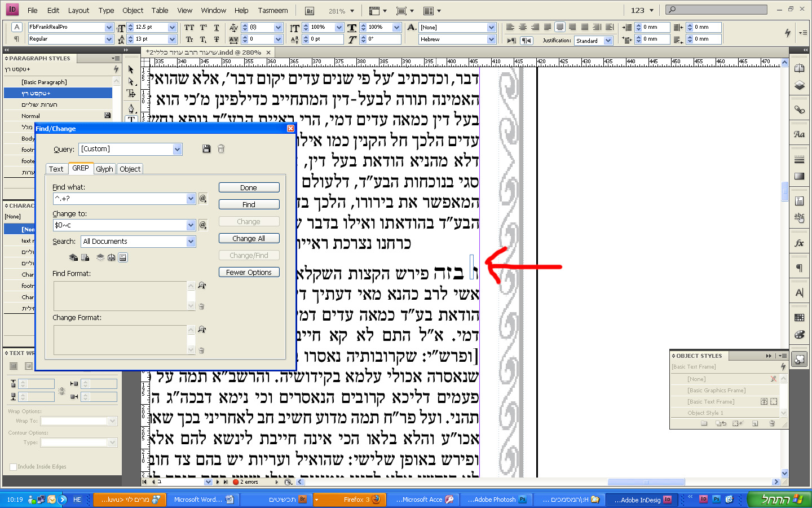Select the Type tool in the toolbox
Image resolution: width=812 pixels, height=508 pixels.
[131, 119]
